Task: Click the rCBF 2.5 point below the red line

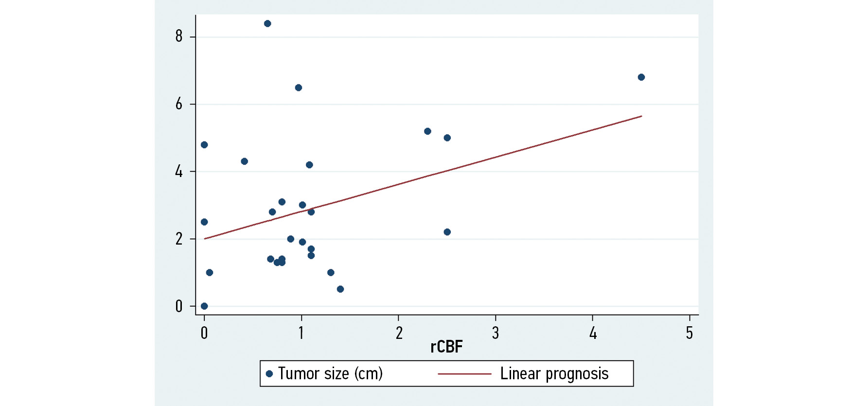Action: 447,232
